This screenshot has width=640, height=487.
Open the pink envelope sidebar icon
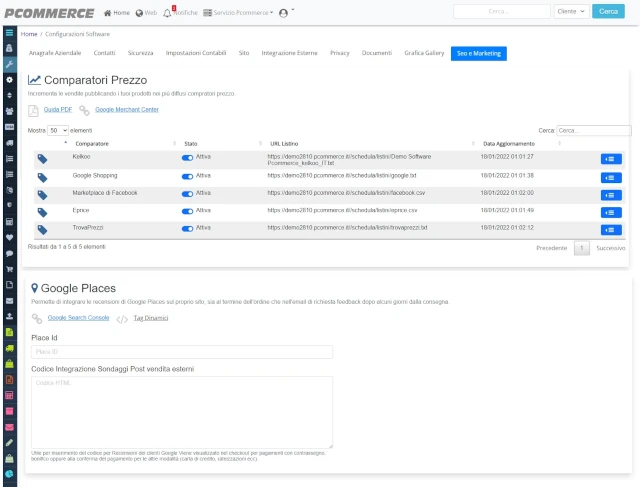[x=9, y=427]
